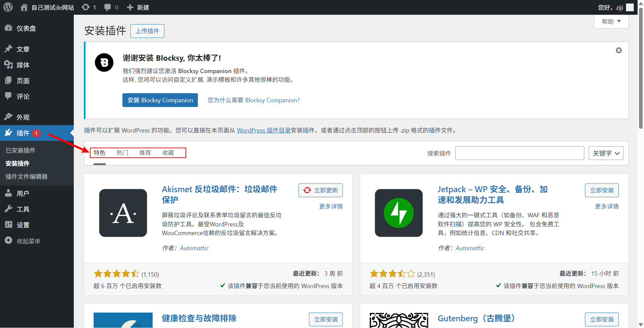Click the 评论 comment icon in sidebar

tap(8, 96)
